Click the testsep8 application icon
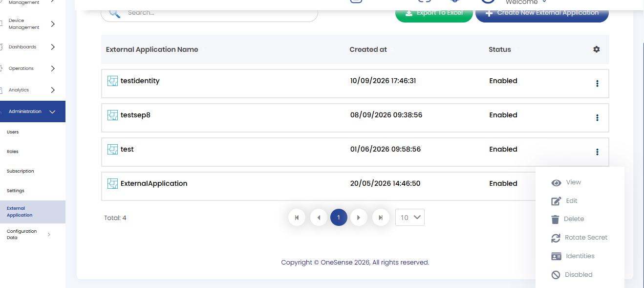This screenshot has height=288, width=644. pos(112,115)
